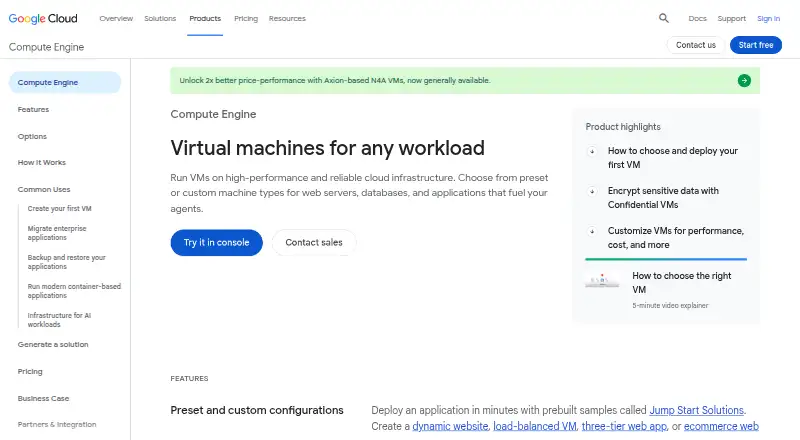Open the Pricing top nav item
This screenshot has height=440, width=800.
click(246, 18)
